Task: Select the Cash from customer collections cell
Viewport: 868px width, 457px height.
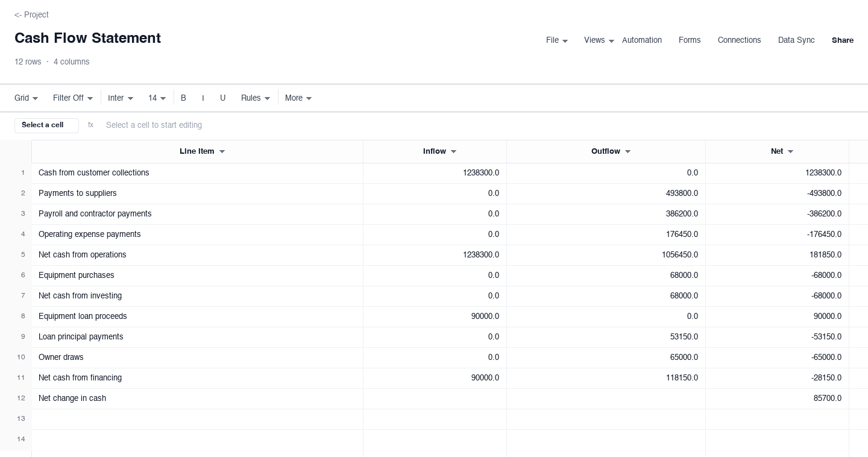Action: 197,173
